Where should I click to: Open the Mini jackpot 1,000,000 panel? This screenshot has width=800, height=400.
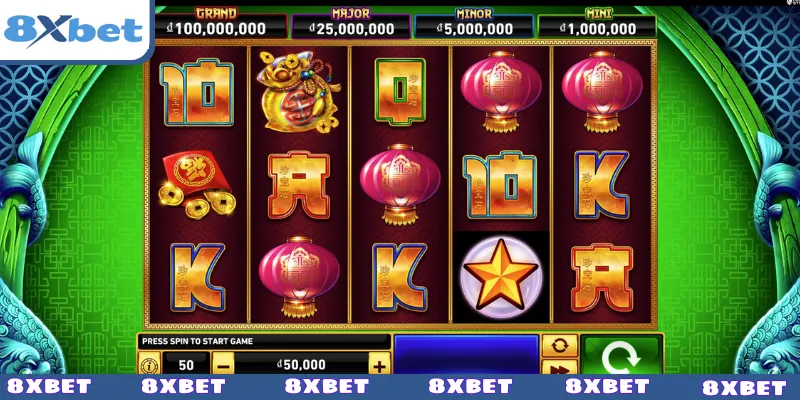(x=597, y=23)
